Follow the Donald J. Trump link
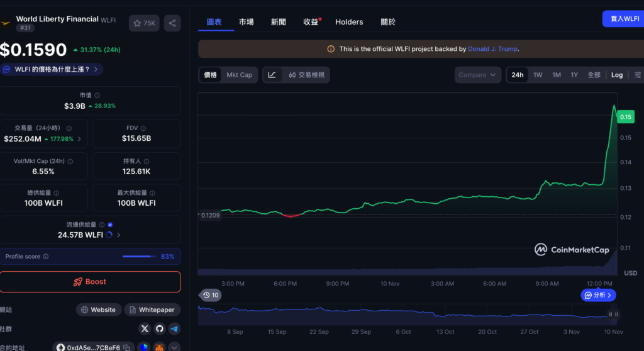This screenshot has height=351, width=644. pos(492,49)
